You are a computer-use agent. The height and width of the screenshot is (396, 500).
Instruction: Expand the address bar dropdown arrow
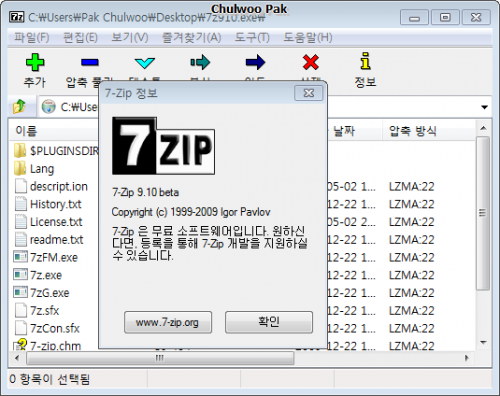(484, 107)
